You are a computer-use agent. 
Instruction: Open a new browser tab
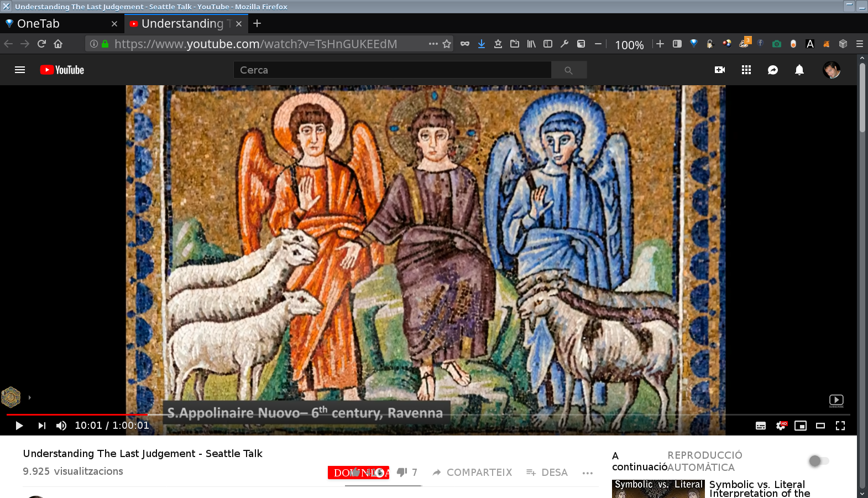pyautogui.click(x=257, y=23)
